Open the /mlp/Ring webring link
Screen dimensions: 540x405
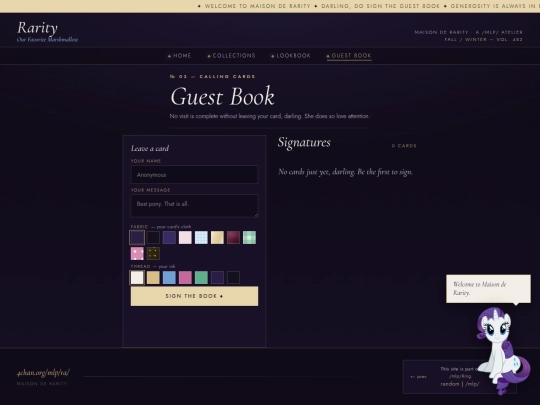459,376
